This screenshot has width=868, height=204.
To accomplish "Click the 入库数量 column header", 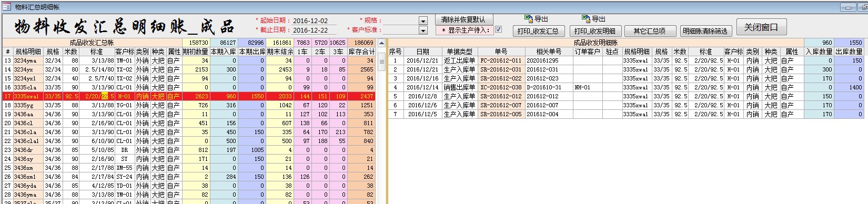I will (819, 52).
